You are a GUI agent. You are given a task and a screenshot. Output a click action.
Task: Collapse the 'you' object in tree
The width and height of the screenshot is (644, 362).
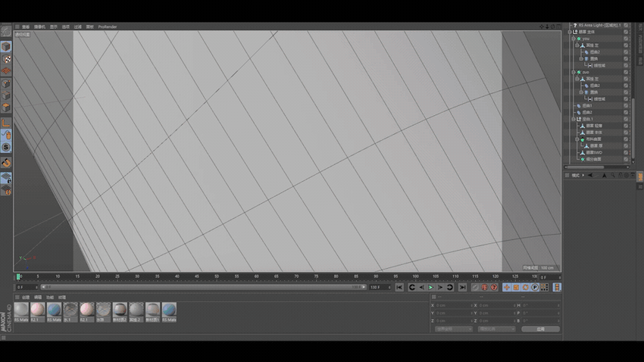tap(574, 39)
